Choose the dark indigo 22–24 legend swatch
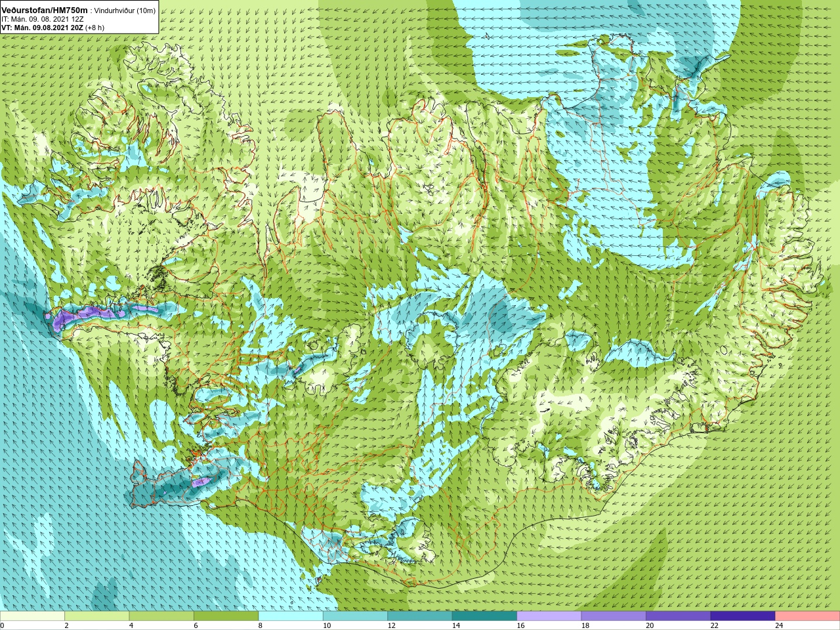The width and height of the screenshot is (840, 630). (743, 616)
